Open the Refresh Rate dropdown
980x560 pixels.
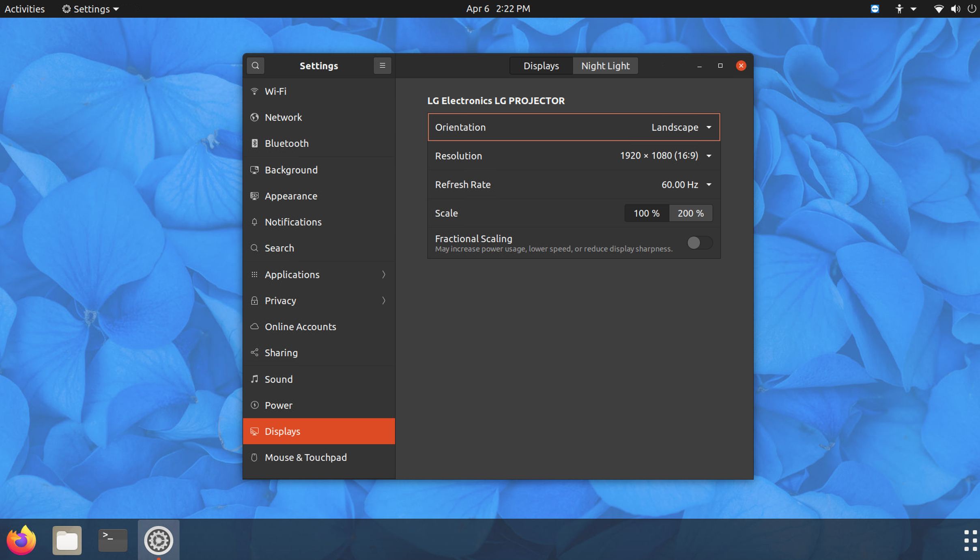click(686, 185)
